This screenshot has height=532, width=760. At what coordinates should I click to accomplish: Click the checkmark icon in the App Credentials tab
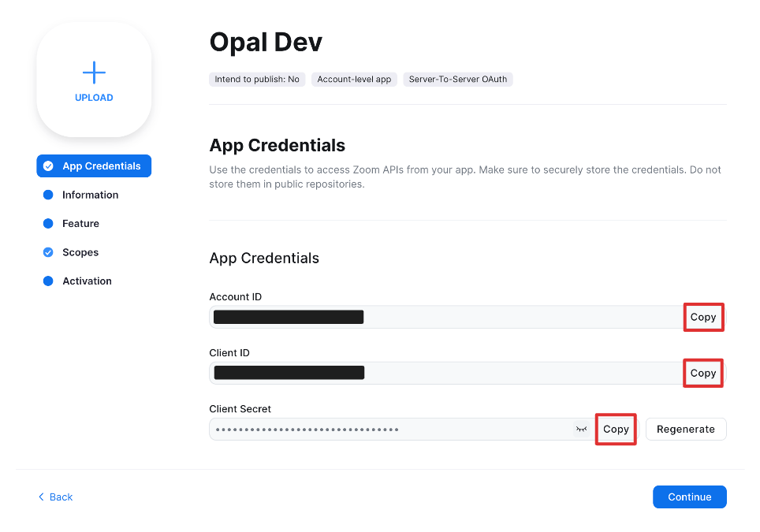tap(48, 166)
